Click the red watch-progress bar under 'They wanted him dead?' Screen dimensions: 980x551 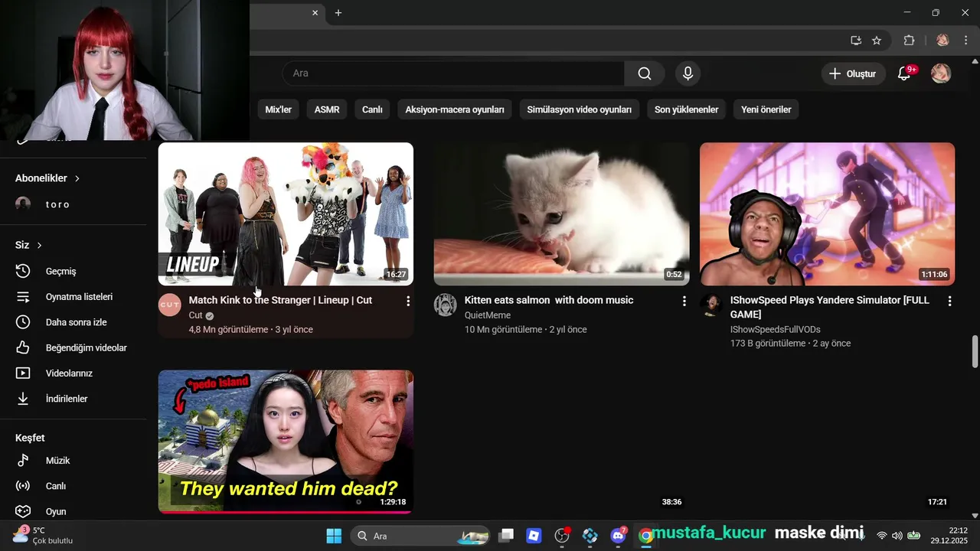[x=286, y=512]
